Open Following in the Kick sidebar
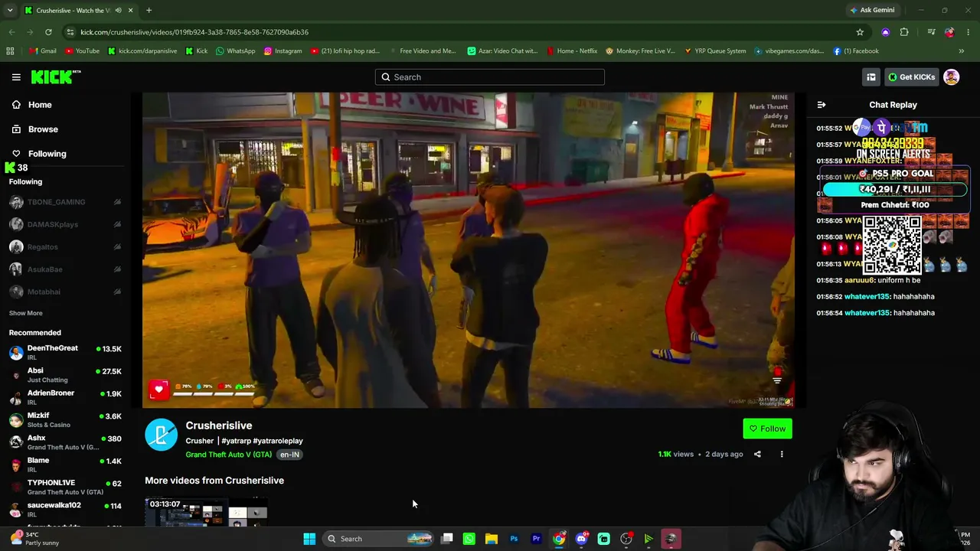Screen dimensions: 980x551 [47, 154]
